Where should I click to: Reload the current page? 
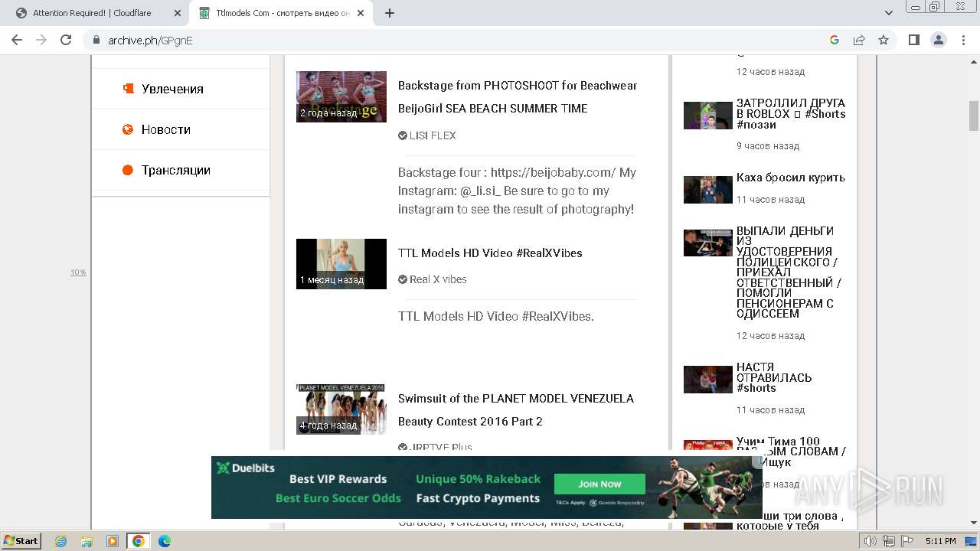[66, 40]
